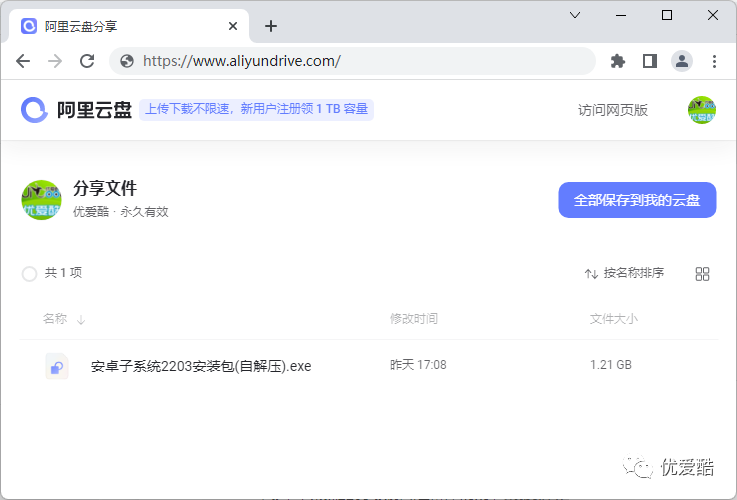737x500 pixels.
Task: Go forward in browser history
Action: 55,61
